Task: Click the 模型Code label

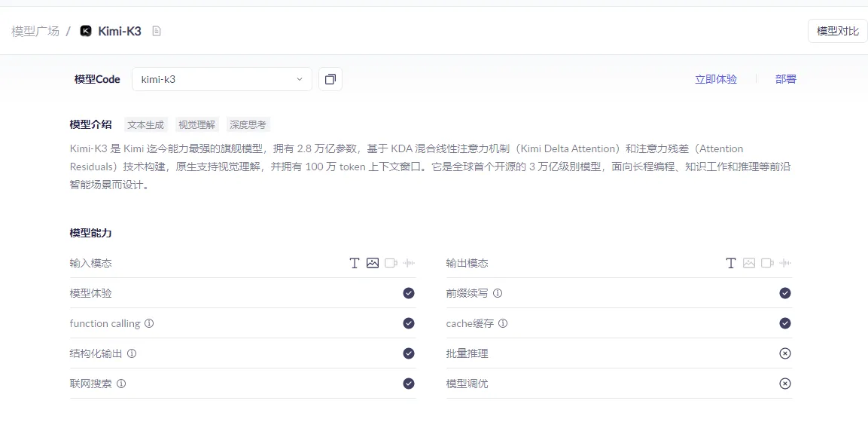Action: pos(97,79)
